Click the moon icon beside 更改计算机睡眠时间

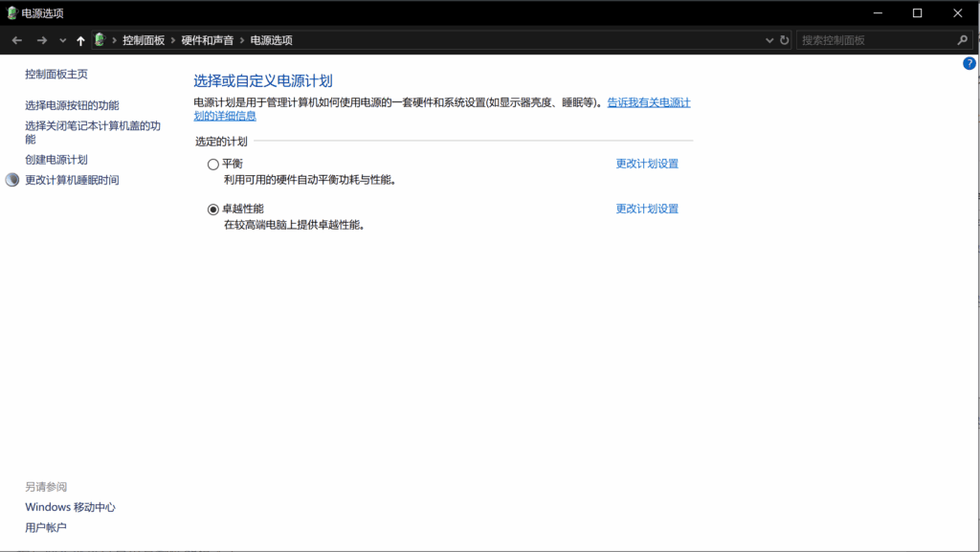(x=12, y=180)
